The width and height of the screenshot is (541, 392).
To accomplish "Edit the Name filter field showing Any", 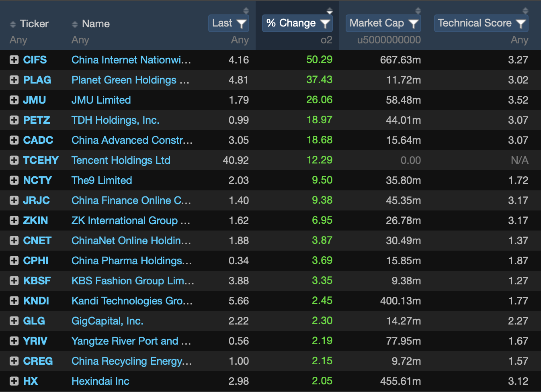I will pos(80,40).
